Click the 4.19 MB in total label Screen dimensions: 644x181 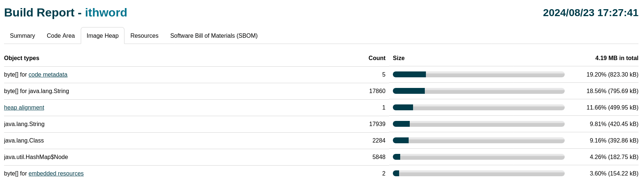point(616,58)
